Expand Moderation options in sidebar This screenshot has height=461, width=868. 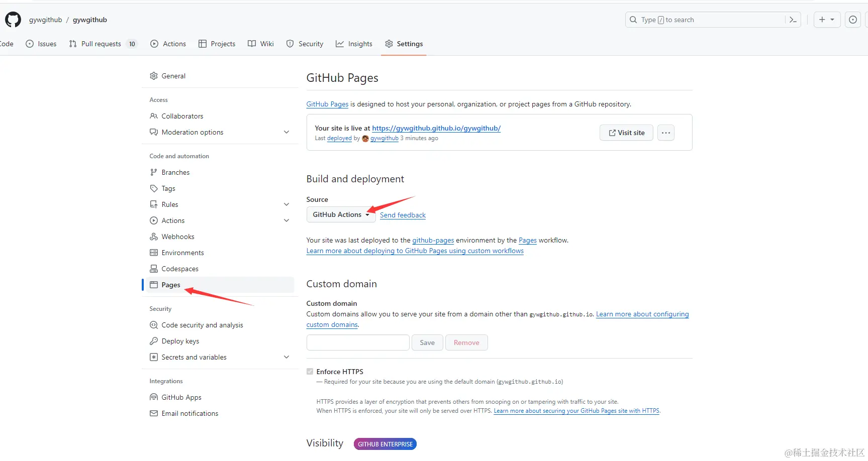click(x=286, y=132)
